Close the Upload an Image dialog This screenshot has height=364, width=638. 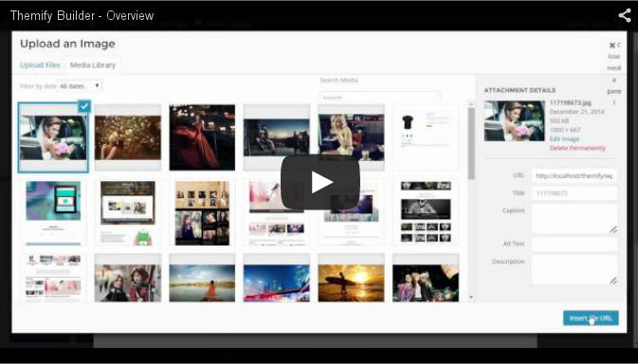click(x=611, y=45)
